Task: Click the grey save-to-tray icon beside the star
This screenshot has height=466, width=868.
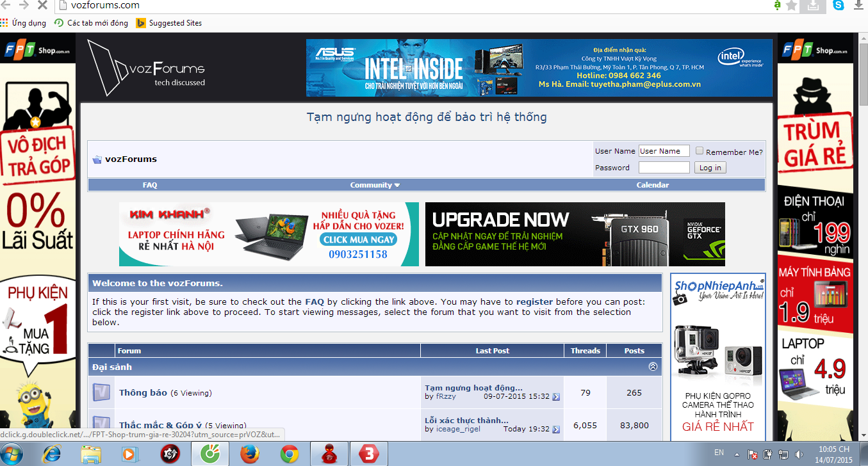Action: coord(813,5)
